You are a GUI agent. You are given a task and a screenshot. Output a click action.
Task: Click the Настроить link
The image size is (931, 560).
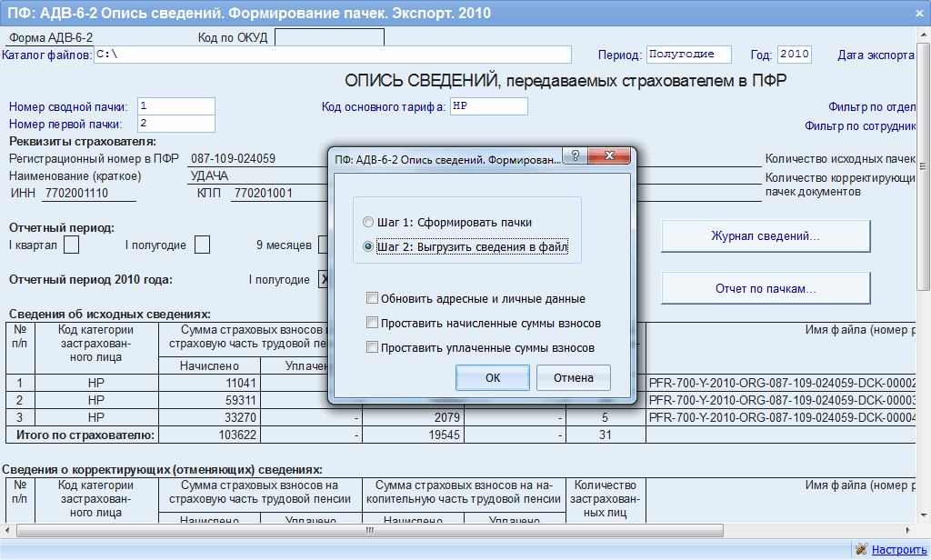click(899, 549)
